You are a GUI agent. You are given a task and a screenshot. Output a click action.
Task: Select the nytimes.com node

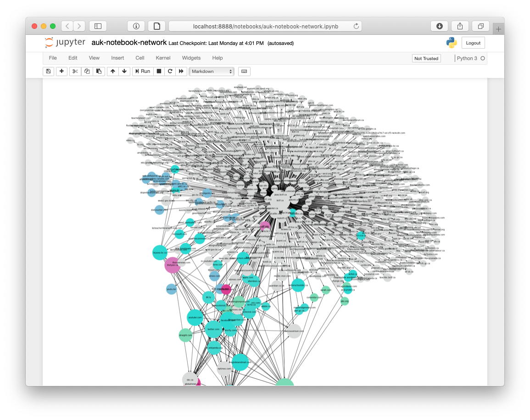[224, 368]
